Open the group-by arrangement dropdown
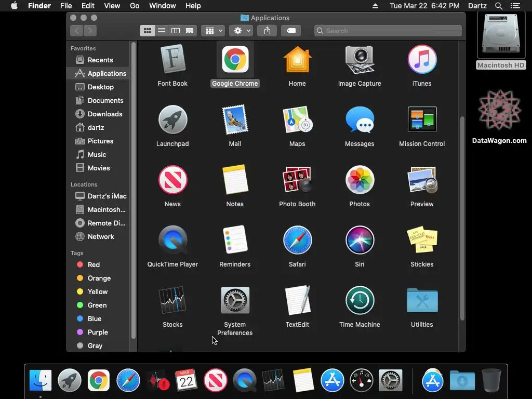The width and height of the screenshot is (532, 399). click(x=213, y=31)
